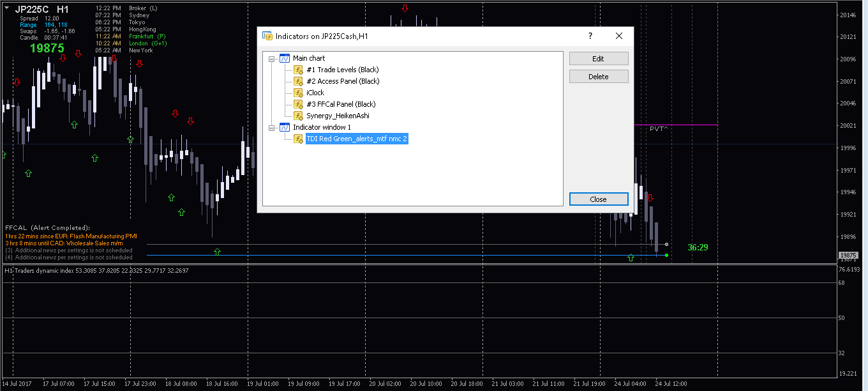The image size is (868, 391).
Task: Open the chart dropdown arrow beside JP225C
Action: pyautogui.click(x=6, y=9)
